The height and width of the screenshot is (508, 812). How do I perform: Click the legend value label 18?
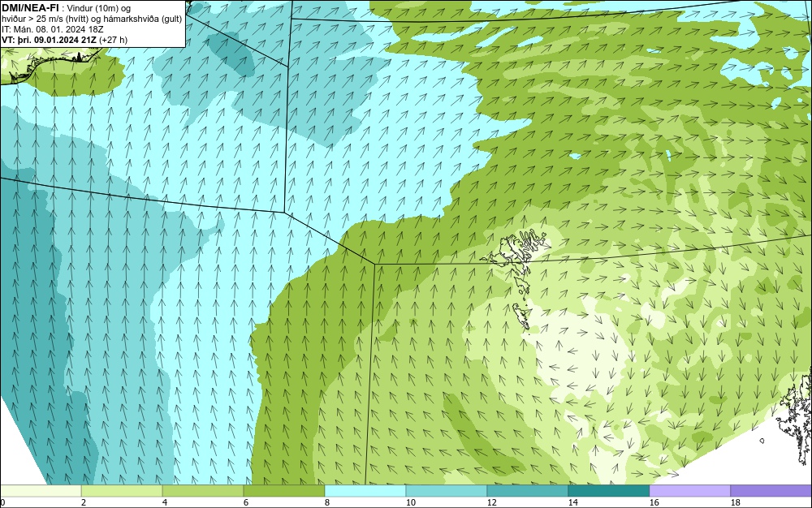click(736, 502)
